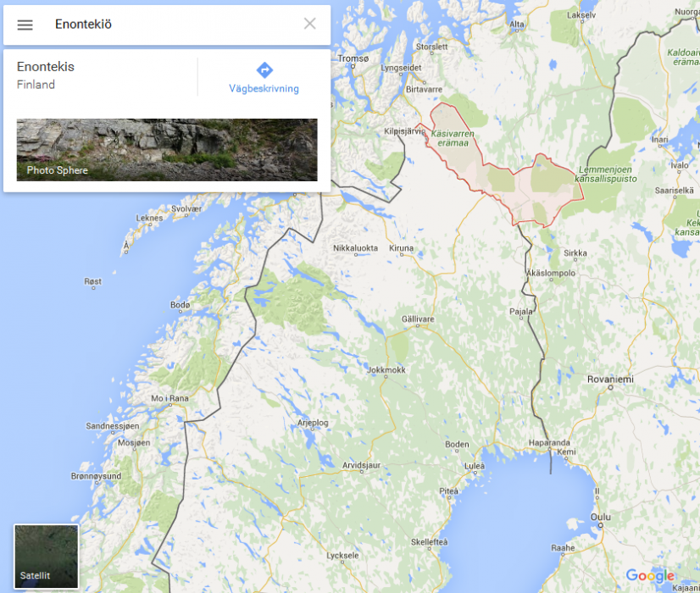This screenshot has height=593, width=700.
Task: Select the Käsivarren erämaa wilderness label
Action: point(453,138)
